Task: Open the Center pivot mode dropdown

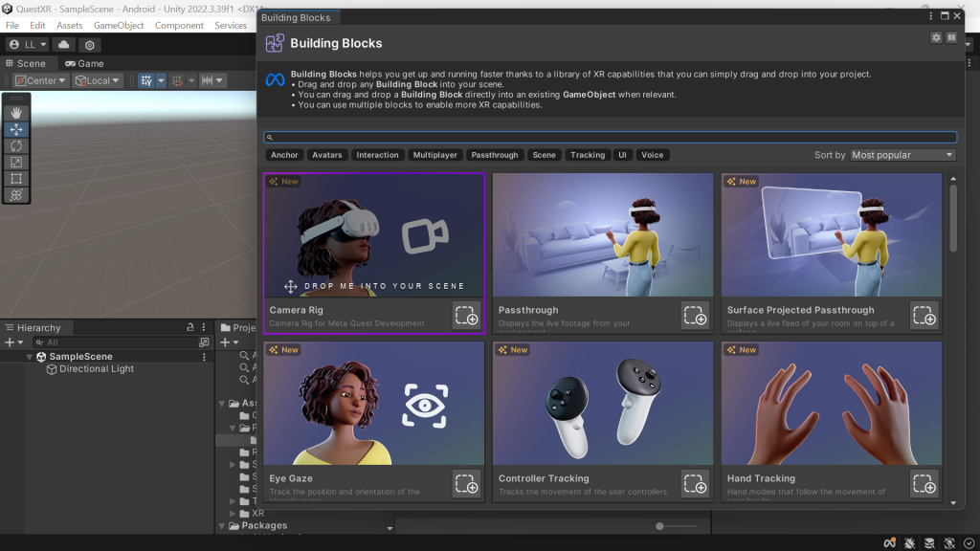Action: tap(40, 80)
